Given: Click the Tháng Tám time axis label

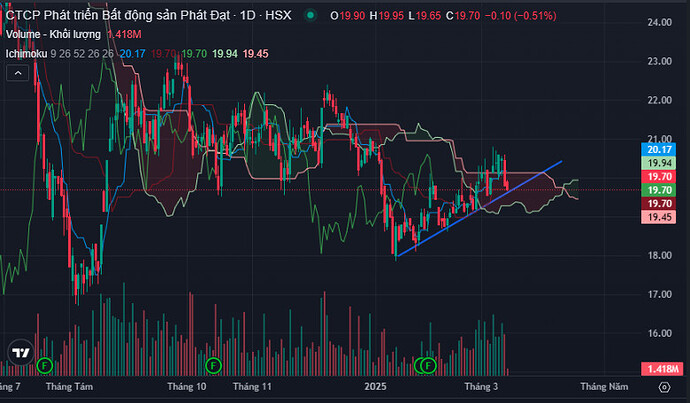Looking at the screenshot, I should tap(69, 387).
